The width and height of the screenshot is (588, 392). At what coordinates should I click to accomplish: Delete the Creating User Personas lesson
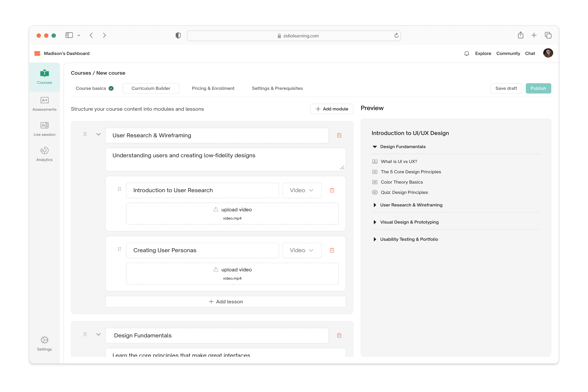click(x=332, y=251)
